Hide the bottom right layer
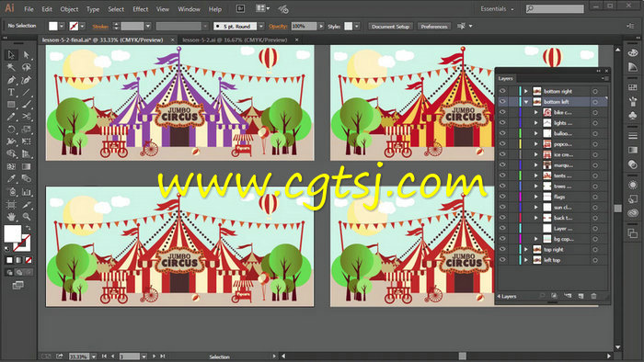The width and height of the screenshot is (644, 362). pos(502,91)
